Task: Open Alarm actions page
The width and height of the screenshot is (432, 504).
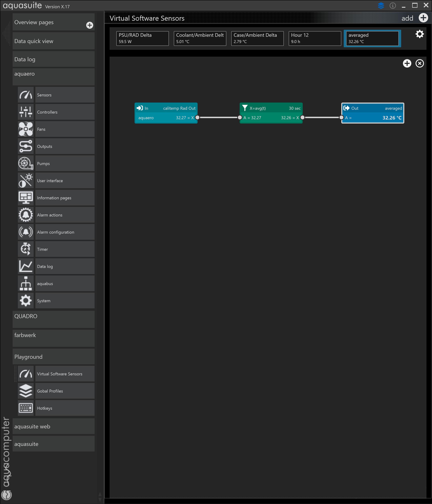Action: 65,215
